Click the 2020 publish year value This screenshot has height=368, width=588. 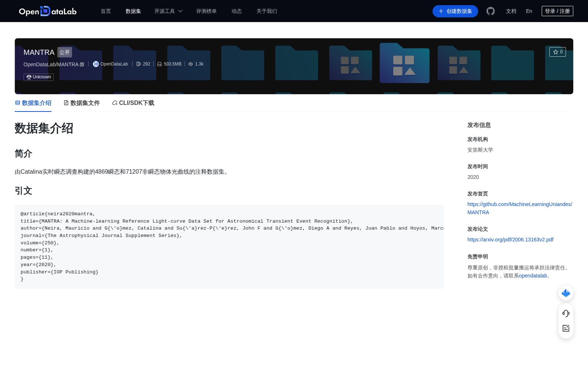[x=473, y=177]
